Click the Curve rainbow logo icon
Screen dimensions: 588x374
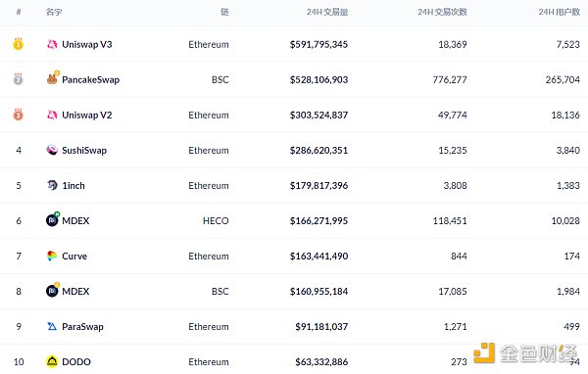click(x=52, y=256)
